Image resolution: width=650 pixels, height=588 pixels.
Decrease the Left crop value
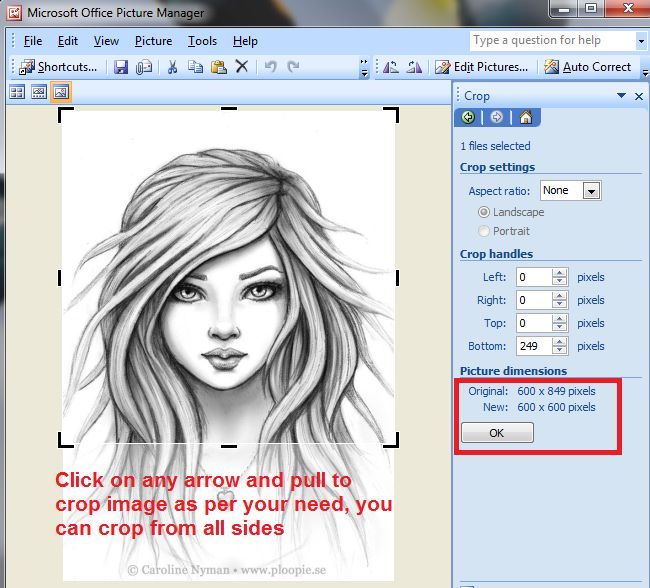pyautogui.click(x=560, y=281)
